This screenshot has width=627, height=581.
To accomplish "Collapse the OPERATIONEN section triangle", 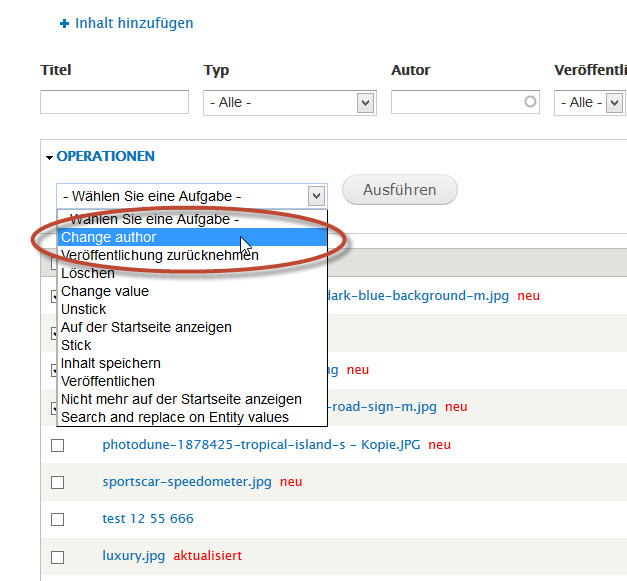I will [x=48, y=157].
